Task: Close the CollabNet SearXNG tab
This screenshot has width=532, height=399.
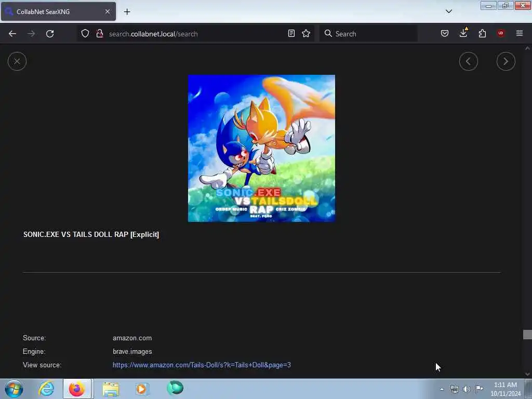Action: [108, 11]
